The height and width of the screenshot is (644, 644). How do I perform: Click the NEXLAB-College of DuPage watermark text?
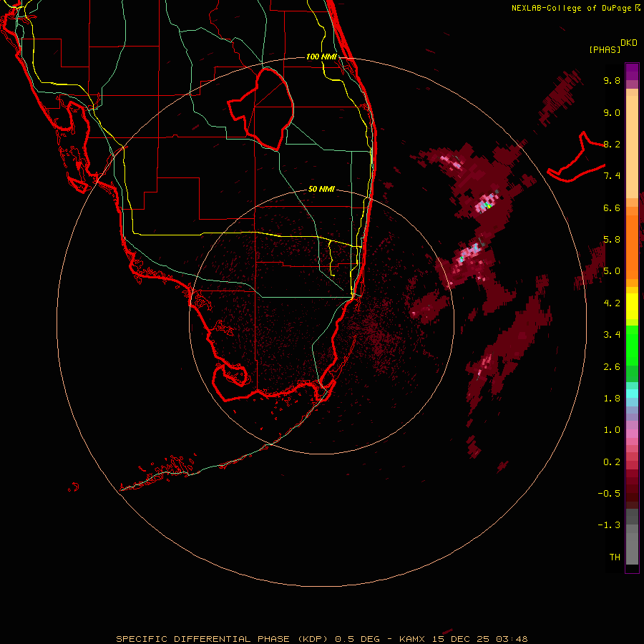click(x=575, y=8)
